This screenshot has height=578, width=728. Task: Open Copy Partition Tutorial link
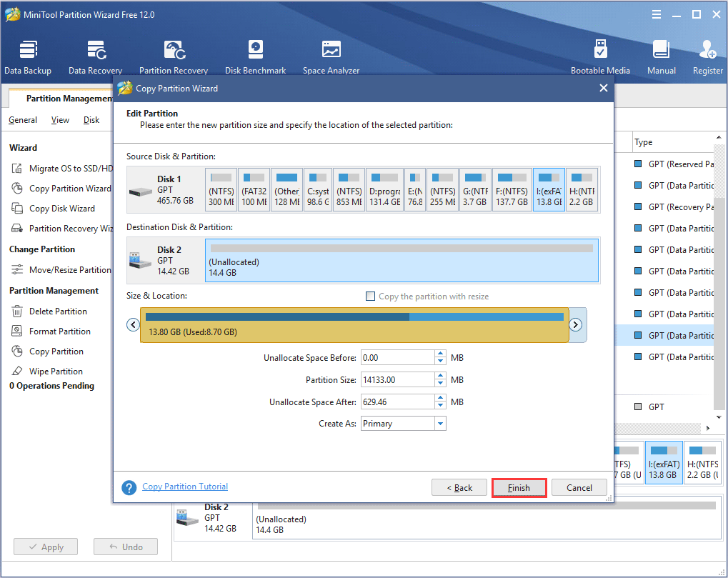pyautogui.click(x=185, y=487)
